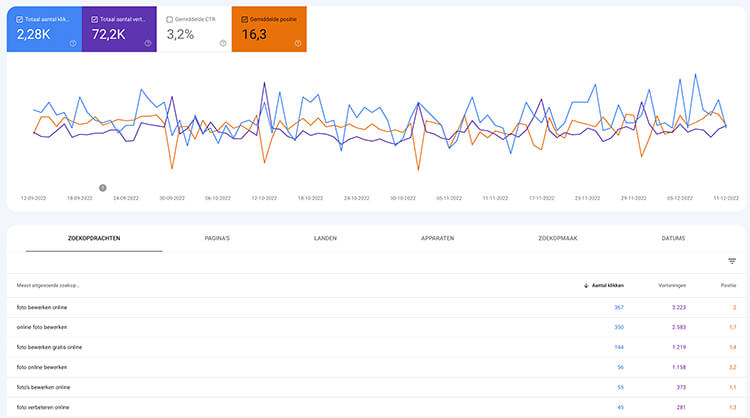The width and height of the screenshot is (750, 418).
Task: Switch to the Landen tab
Action: pos(325,238)
